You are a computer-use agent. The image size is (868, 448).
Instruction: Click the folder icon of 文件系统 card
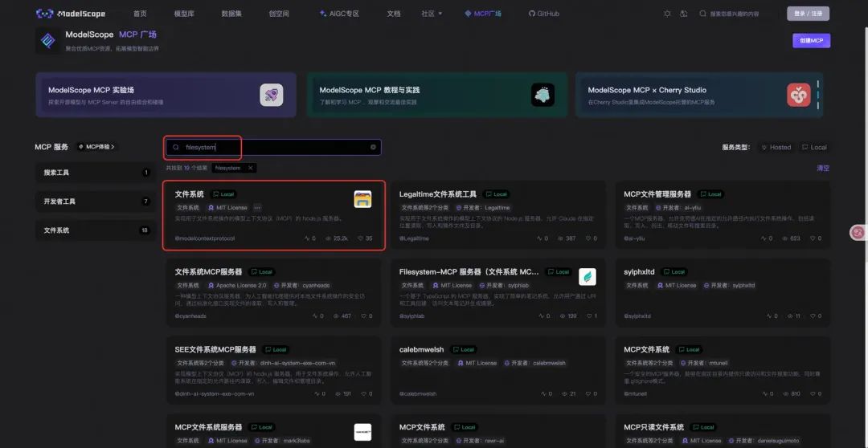(362, 199)
